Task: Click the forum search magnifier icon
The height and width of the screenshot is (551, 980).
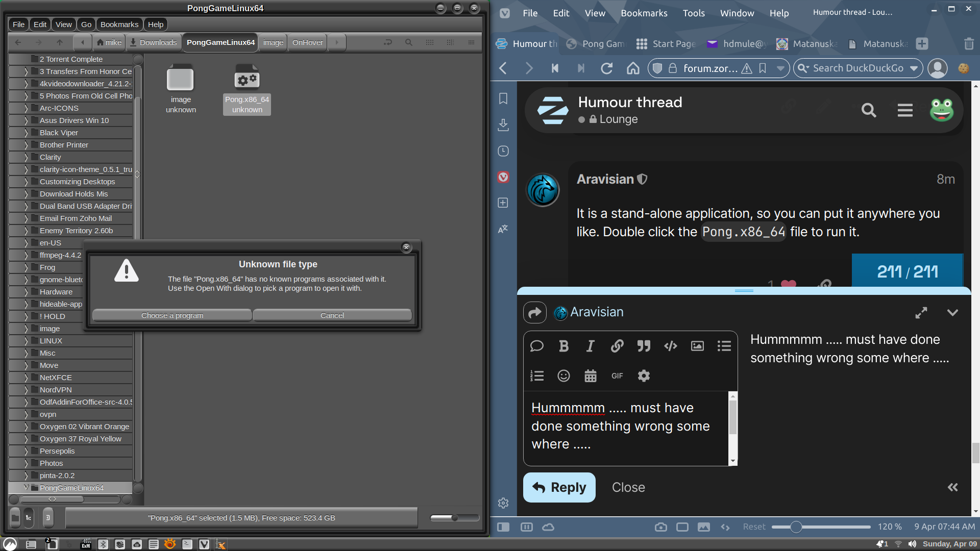Action: [x=869, y=110]
